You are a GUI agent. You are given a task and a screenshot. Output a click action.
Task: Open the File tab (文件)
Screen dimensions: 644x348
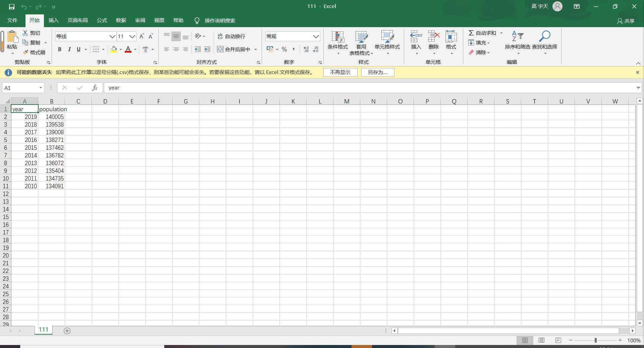tap(12, 20)
